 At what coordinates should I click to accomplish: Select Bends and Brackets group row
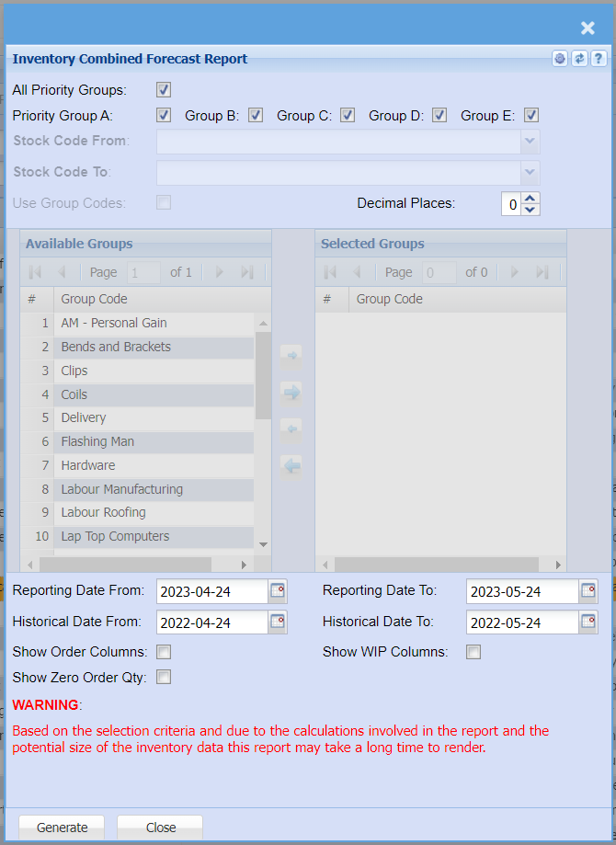(x=137, y=347)
